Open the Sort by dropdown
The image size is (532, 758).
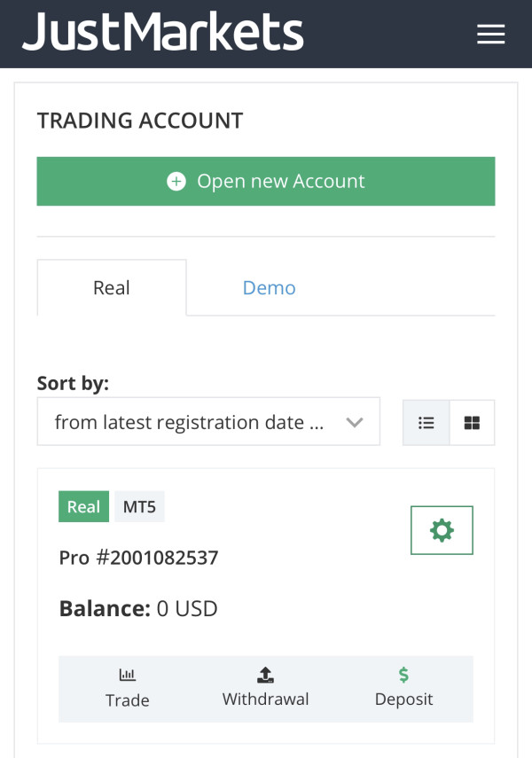pyautogui.click(x=208, y=422)
